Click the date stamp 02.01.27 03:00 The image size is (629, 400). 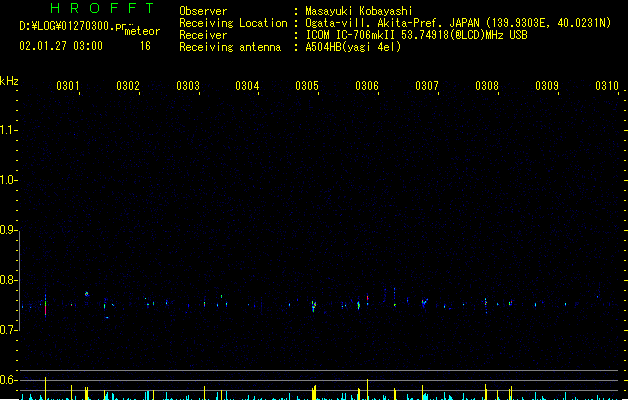click(x=61, y=46)
